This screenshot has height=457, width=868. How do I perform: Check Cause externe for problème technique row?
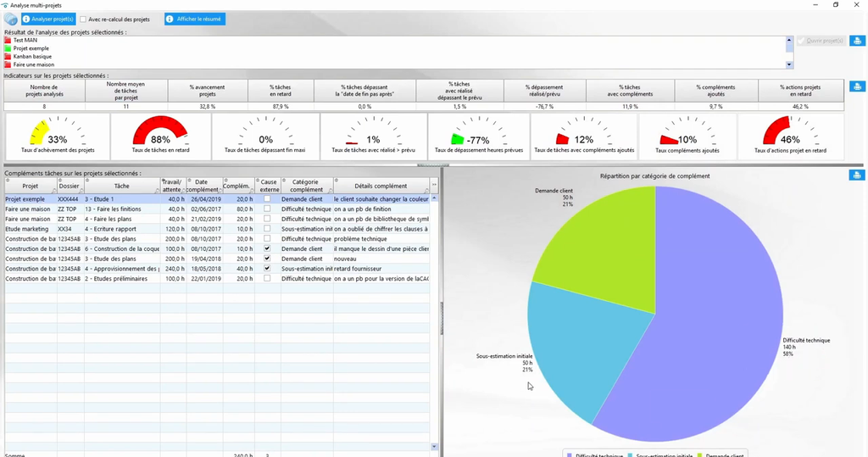coord(267,239)
